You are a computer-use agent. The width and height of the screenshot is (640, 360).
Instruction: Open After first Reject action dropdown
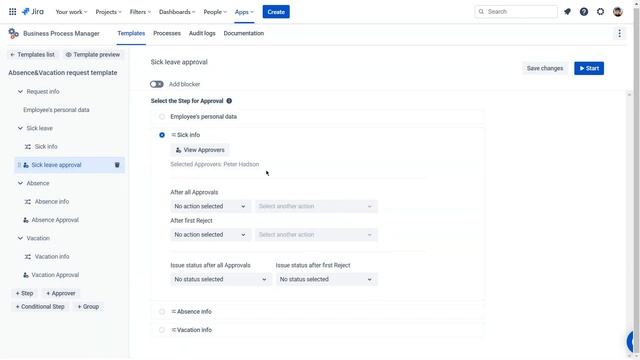click(210, 235)
